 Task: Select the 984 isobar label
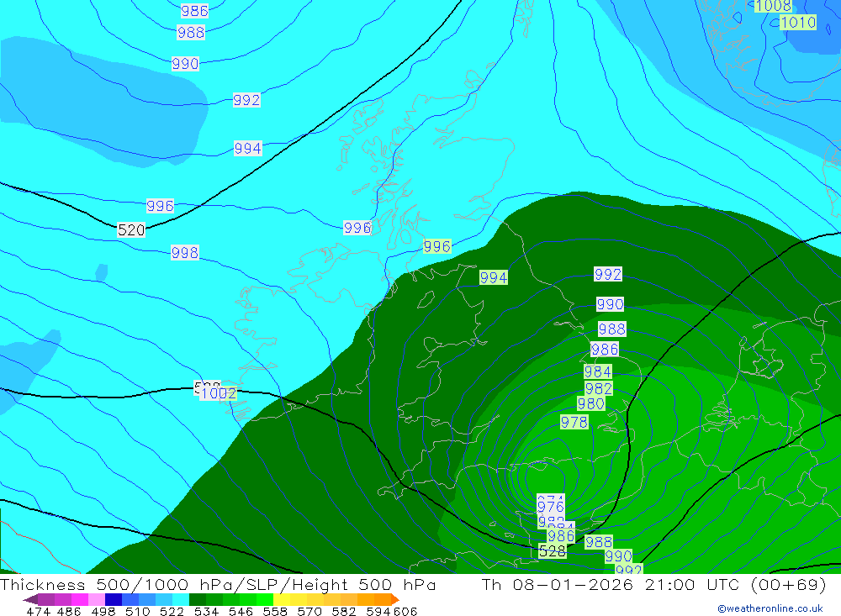coord(597,372)
